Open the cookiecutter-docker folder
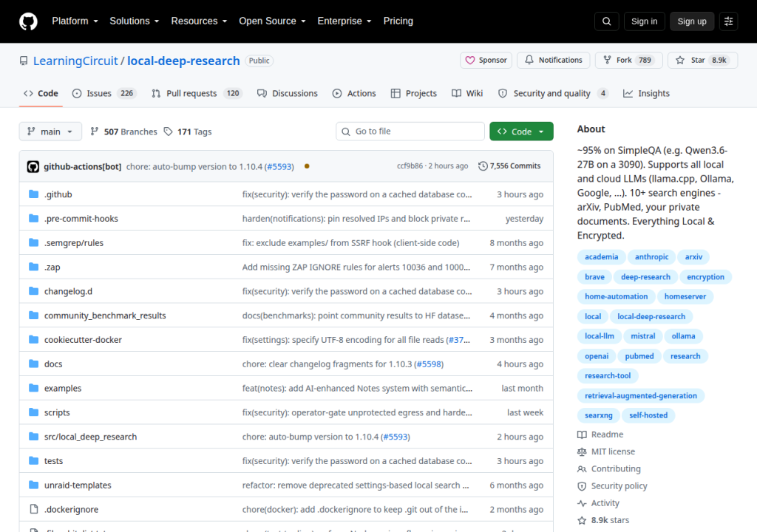This screenshot has width=757, height=532. pyautogui.click(x=83, y=340)
